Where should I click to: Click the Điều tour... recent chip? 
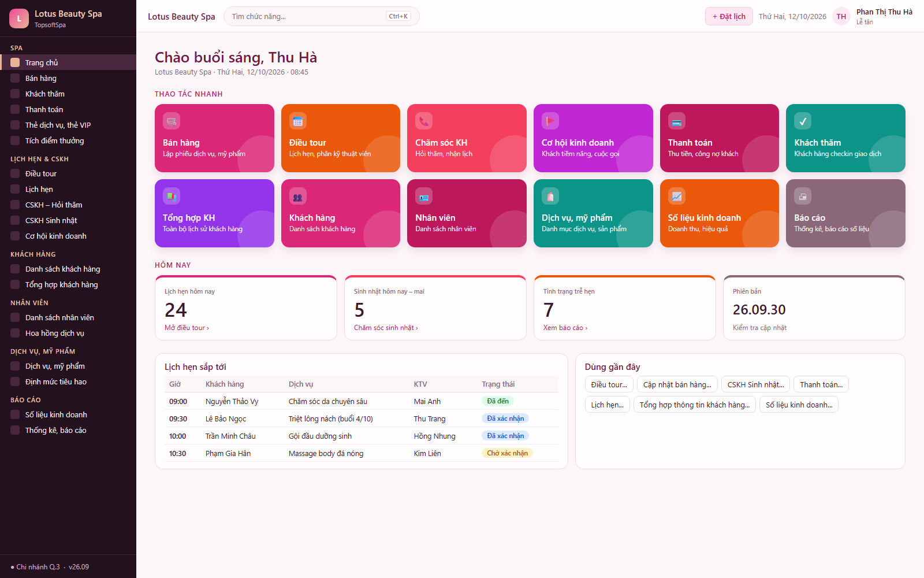(609, 384)
